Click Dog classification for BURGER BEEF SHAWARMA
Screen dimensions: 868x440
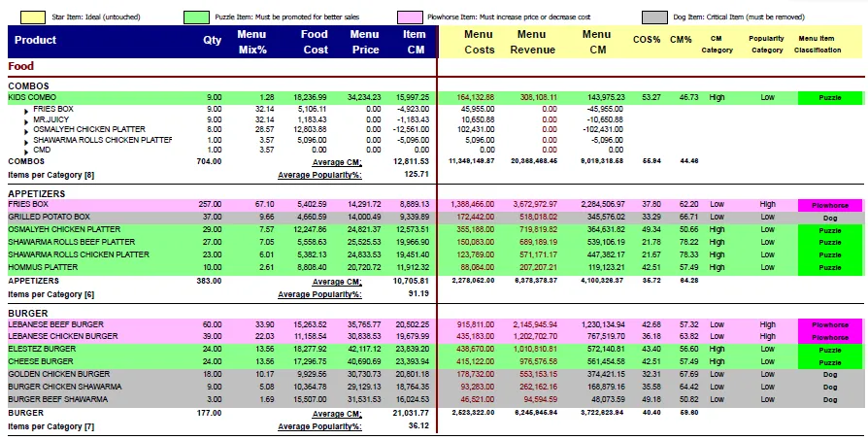830,399
